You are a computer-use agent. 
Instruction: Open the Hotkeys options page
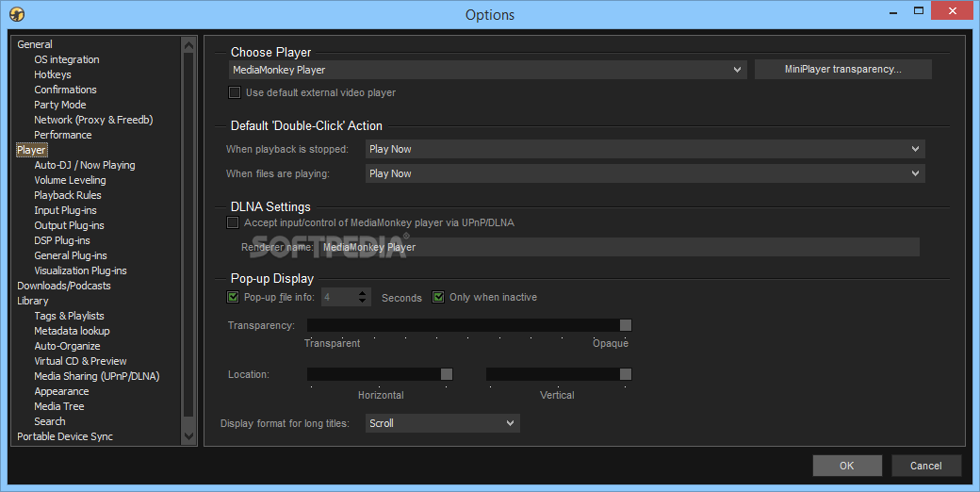tap(53, 74)
